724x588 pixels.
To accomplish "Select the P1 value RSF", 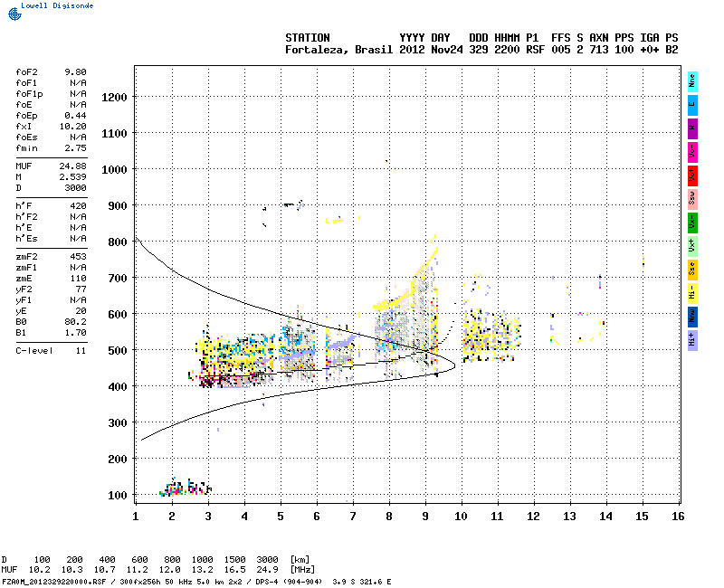I will pyautogui.click(x=535, y=50).
